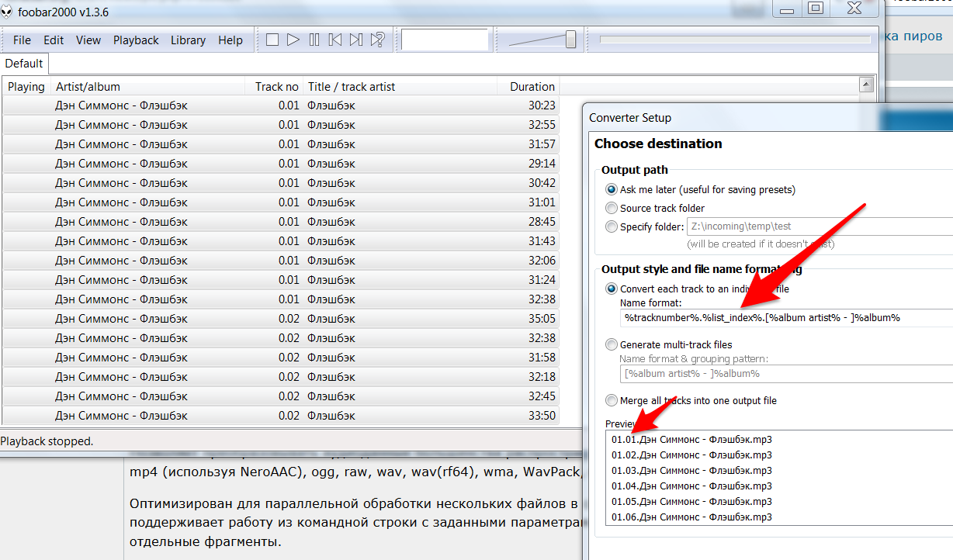The width and height of the screenshot is (953, 560).
Task: Click the 'ка пиров' link in background browser
Action: [x=915, y=36]
